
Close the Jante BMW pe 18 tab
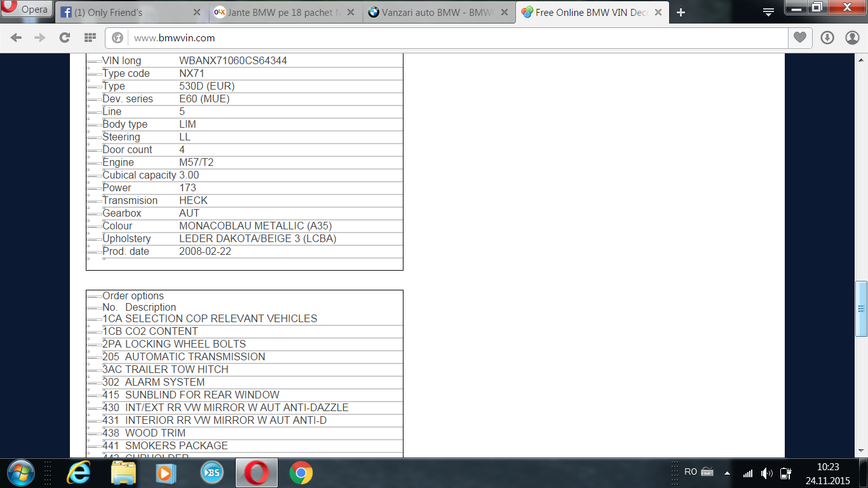(351, 13)
